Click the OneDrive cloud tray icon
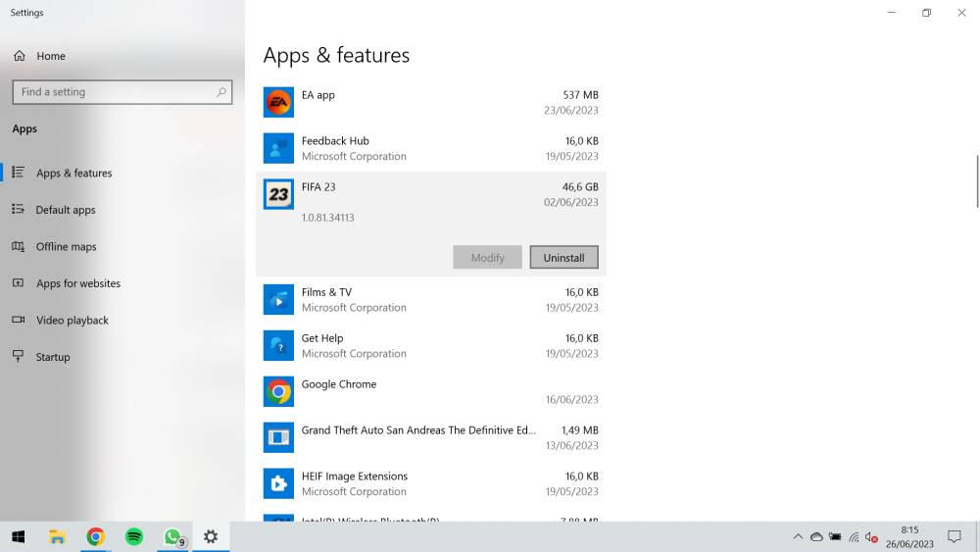This screenshot has width=980, height=552. click(x=816, y=537)
